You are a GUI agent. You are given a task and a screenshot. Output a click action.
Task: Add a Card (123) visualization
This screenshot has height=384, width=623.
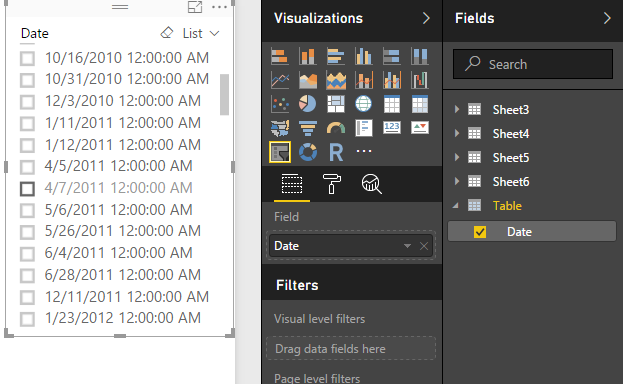[x=392, y=127]
